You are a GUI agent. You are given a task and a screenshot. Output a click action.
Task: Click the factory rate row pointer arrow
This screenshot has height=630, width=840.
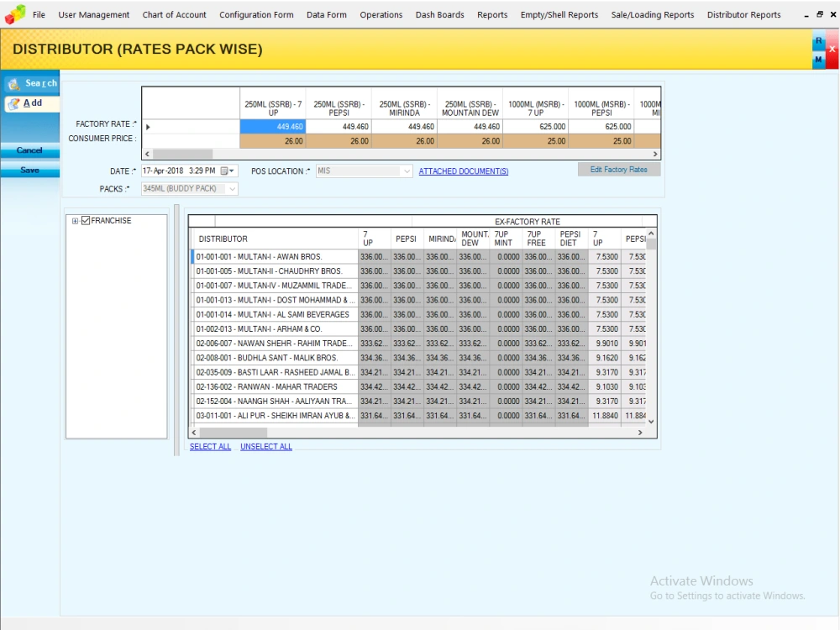point(148,127)
